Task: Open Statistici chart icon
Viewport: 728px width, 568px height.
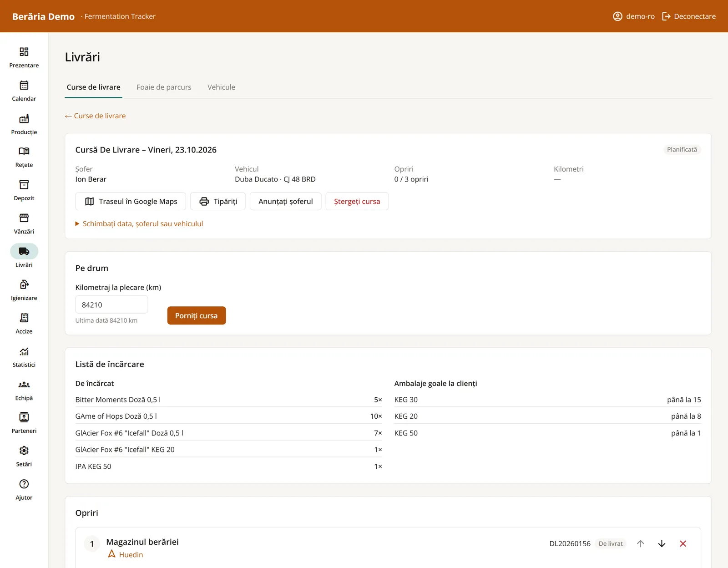Action: [24, 351]
